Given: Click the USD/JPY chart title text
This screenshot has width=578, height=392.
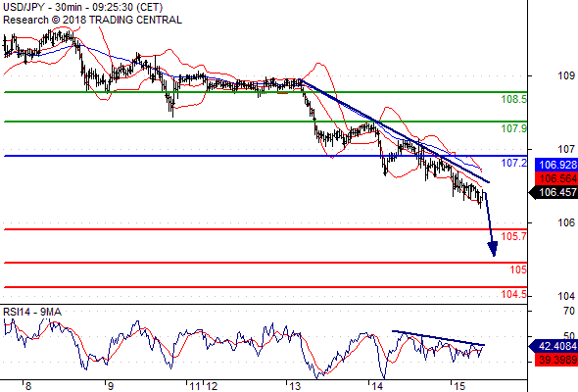Looking at the screenshot, I should [x=82, y=7].
